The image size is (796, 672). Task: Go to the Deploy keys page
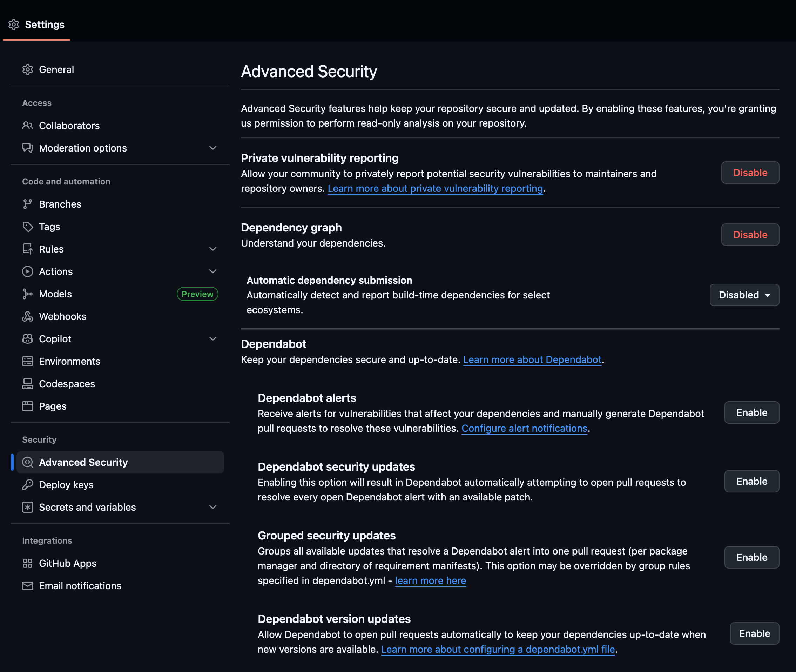point(120,485)
